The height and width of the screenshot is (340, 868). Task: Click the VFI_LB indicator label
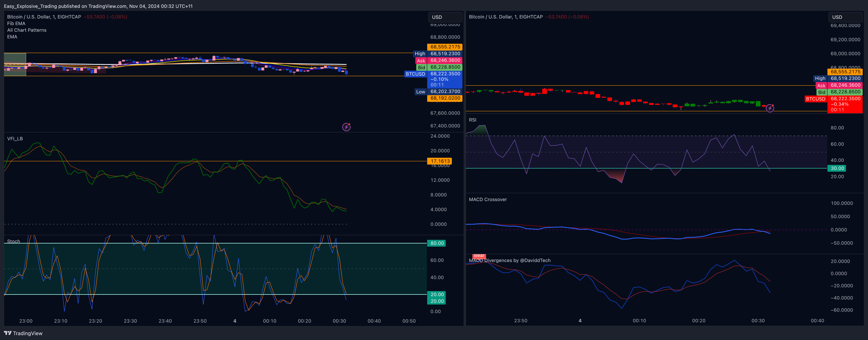15,139
